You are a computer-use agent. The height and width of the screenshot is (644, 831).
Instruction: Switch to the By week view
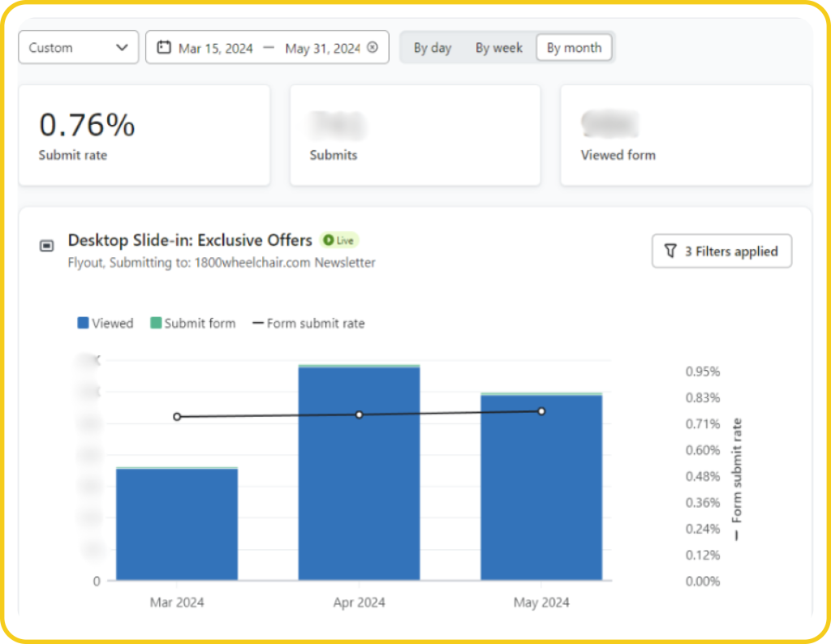point(498,48)
